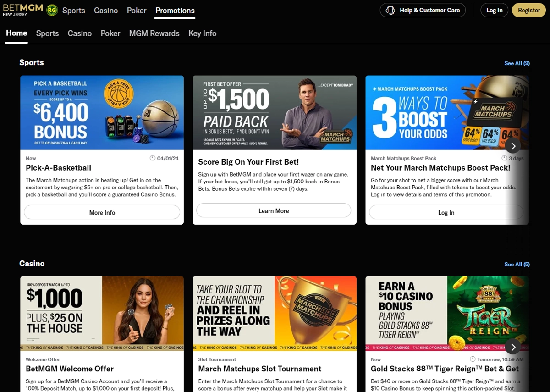This screenshot has height=392, width=550.
Task: Open Casino in the top navigation
Action: [106, 10]
